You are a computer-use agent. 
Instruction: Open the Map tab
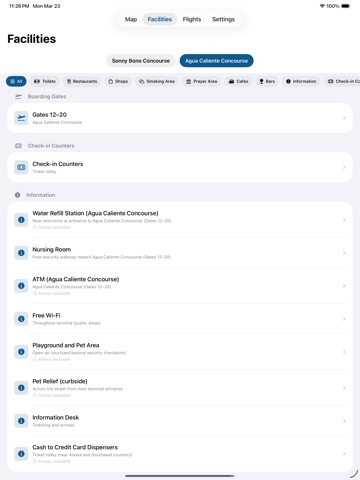point(131,19)
